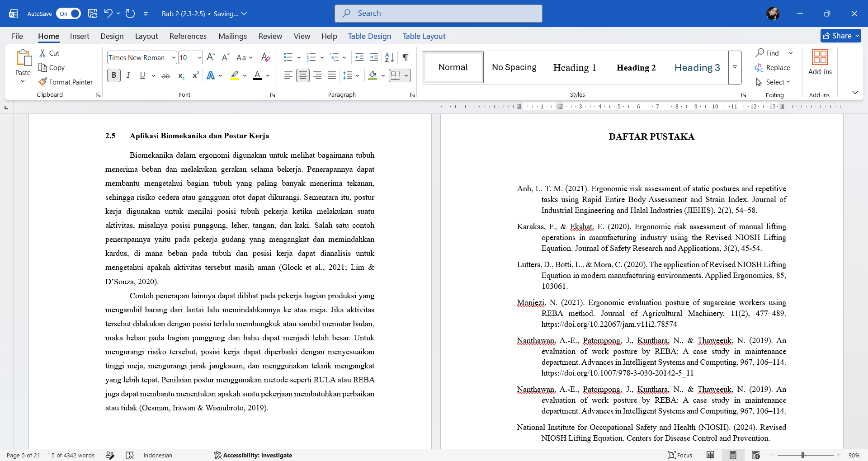868x461 pixels.
Task: Open the File menu
Action: [x=18, y=36]
